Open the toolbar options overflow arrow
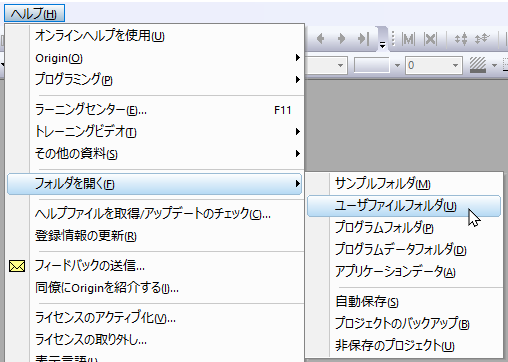508x362 pixels. 382,44
